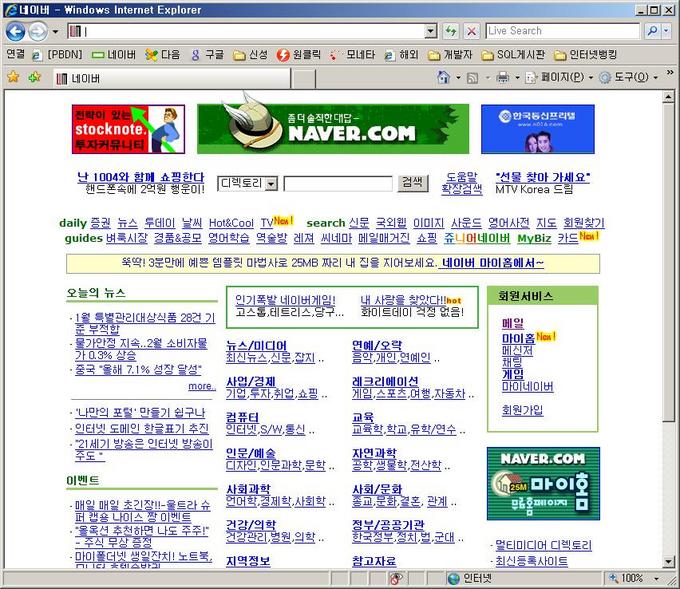This screenshot has height=589, width=680.
Task: Click the stocknote banner ad
Action: click(128, 129)
